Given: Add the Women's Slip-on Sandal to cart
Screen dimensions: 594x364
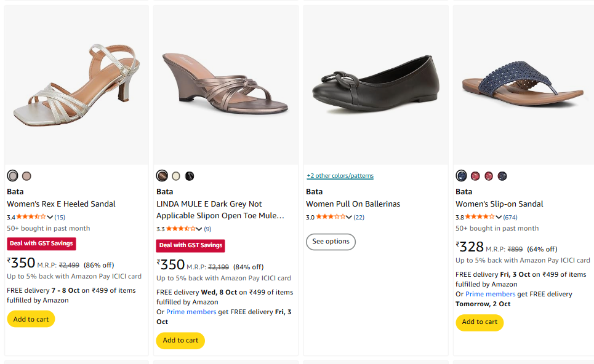Looking at the screenshot, I should pos(480,322).
